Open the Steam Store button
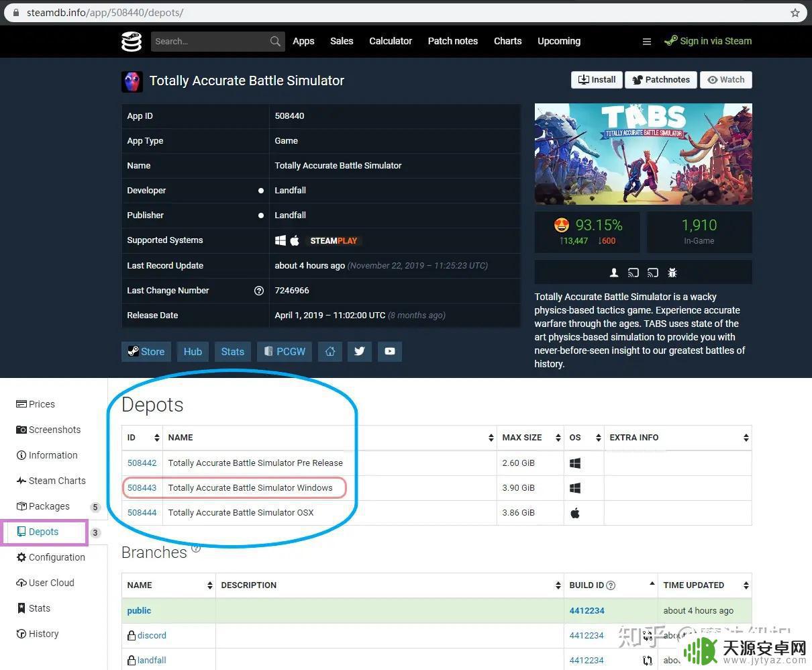812x670 pixels. click(146, 351)
